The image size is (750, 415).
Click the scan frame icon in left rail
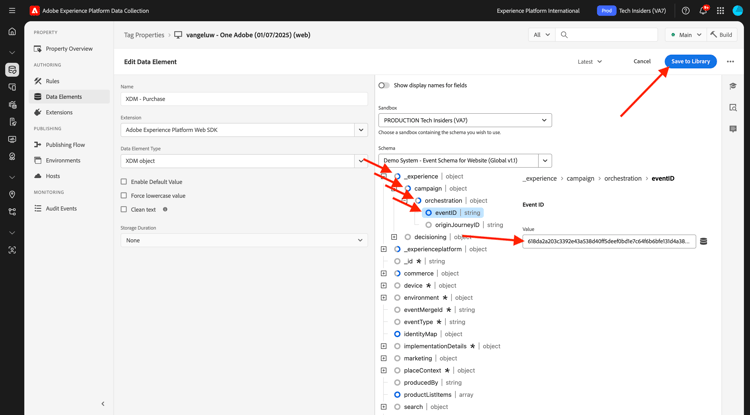[x=12, y=250]
